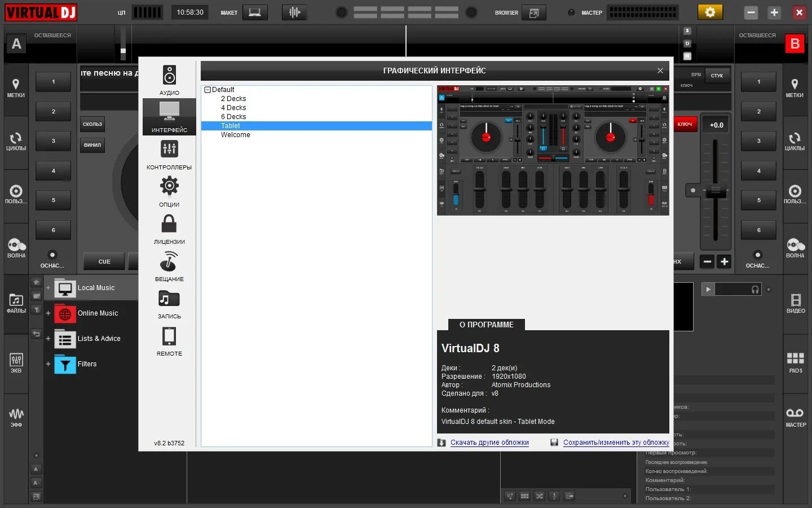
Task: Toggle the favorites star in browser sidebar
Action: pyautogui.click(x=36, y=282)
